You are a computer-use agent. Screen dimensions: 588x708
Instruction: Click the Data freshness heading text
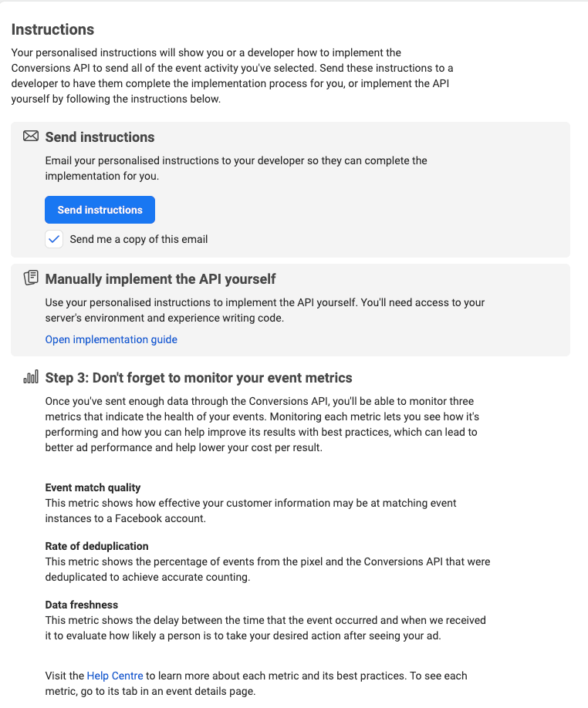(81, 605)
